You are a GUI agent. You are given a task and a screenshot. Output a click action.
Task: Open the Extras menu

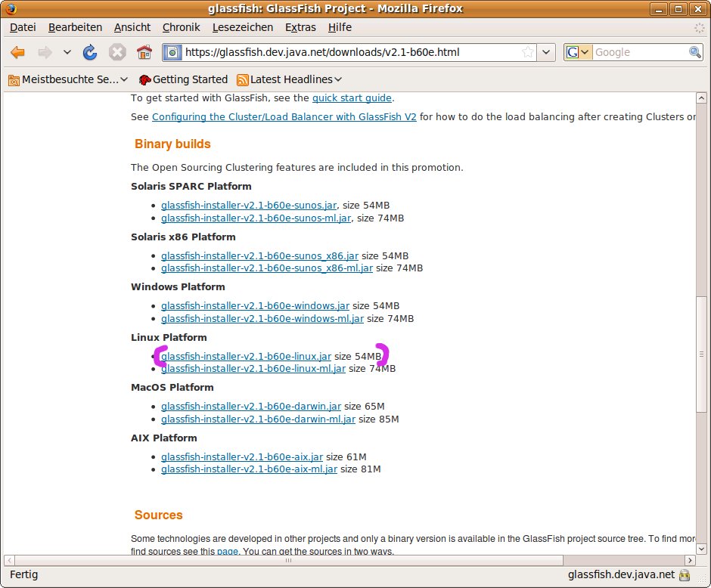tap(300, 27)
